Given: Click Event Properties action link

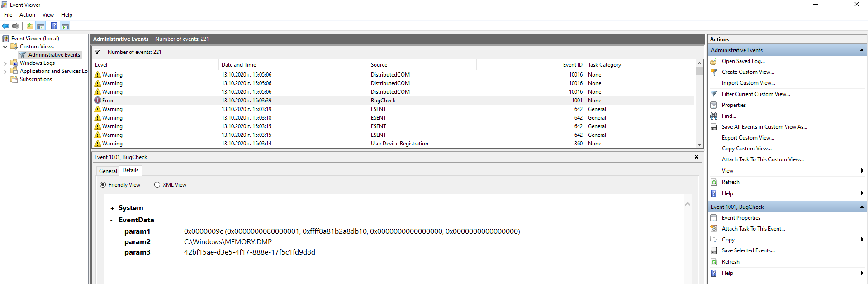Looking at the screenshot, I should pyautogui.click(x=741, y=218).
